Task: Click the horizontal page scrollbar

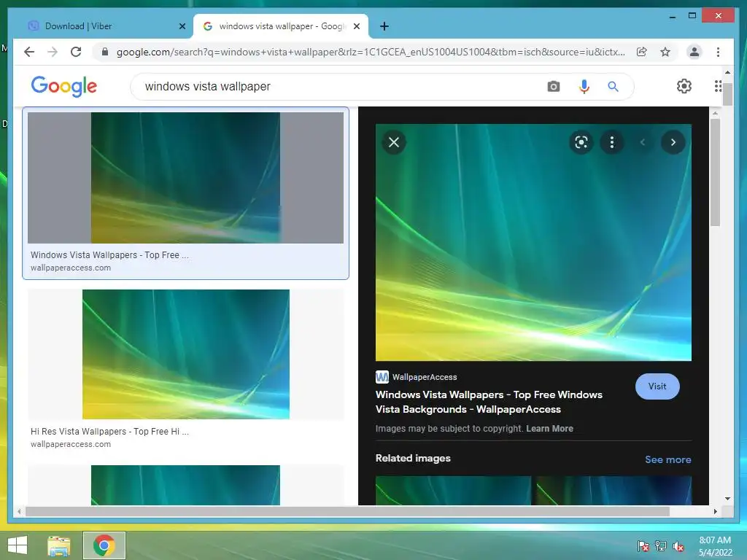Action: (x=347, y=511)
